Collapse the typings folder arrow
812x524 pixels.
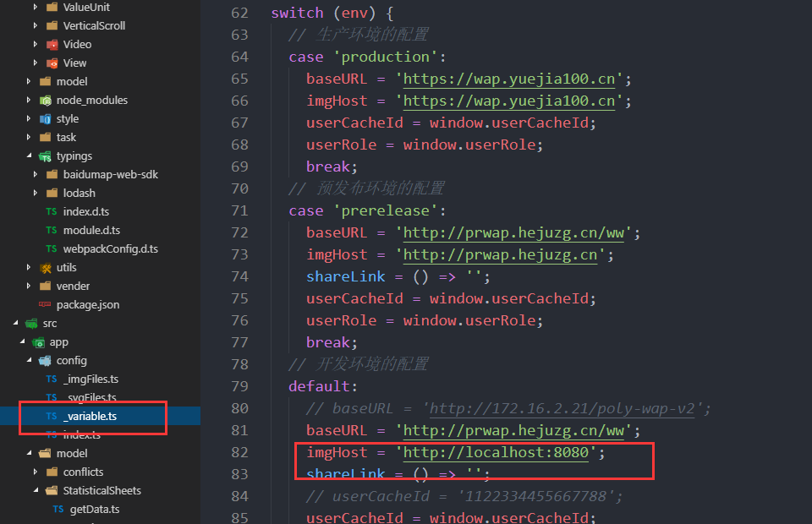click(x=29, y=156)
